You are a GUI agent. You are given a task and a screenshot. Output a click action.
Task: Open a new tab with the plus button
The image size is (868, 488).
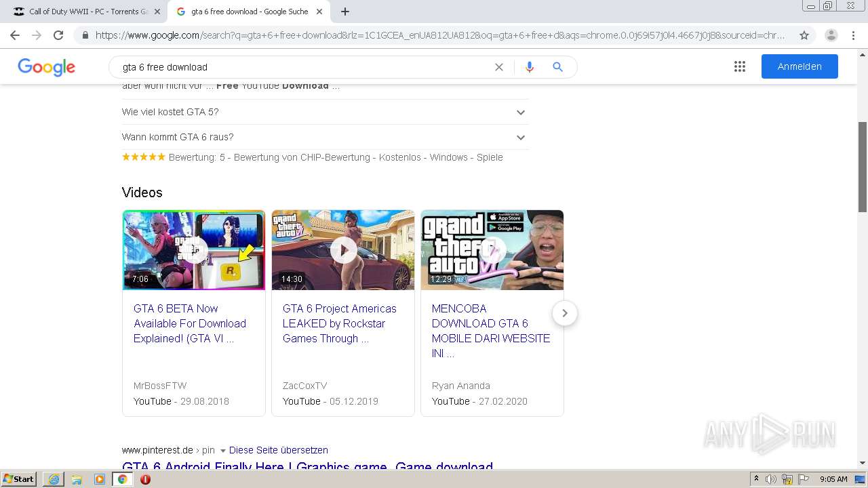click(345, 12)
